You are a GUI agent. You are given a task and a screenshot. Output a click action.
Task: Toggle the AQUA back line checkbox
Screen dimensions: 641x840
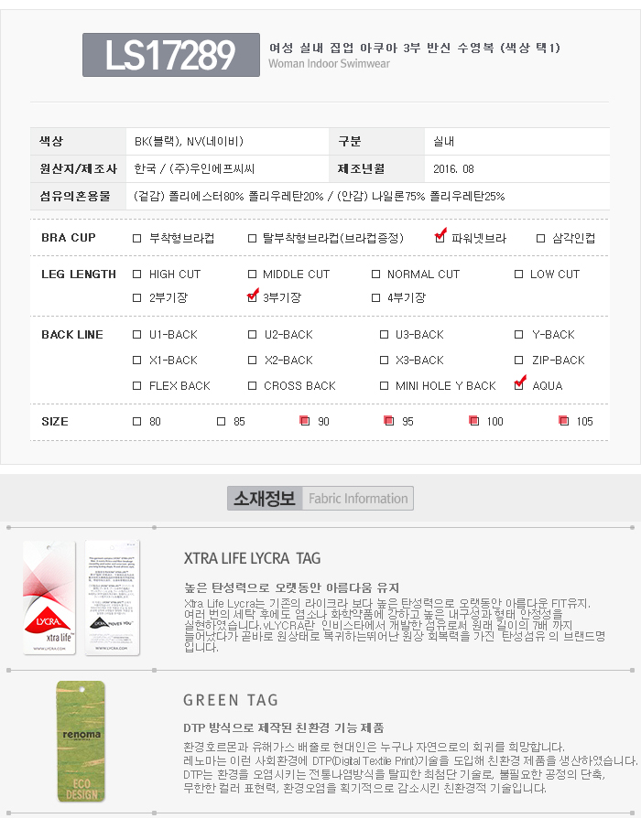coord(520,385)
